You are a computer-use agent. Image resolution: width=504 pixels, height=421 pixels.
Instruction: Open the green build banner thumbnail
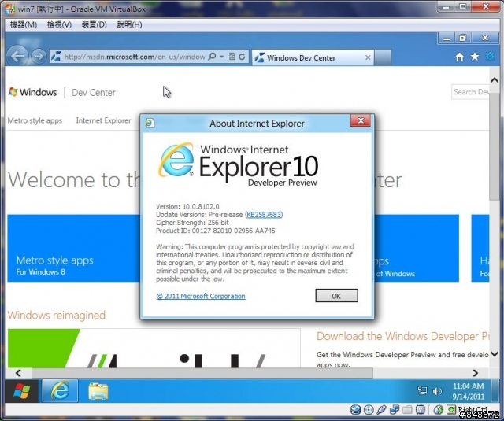click(154, 348)
